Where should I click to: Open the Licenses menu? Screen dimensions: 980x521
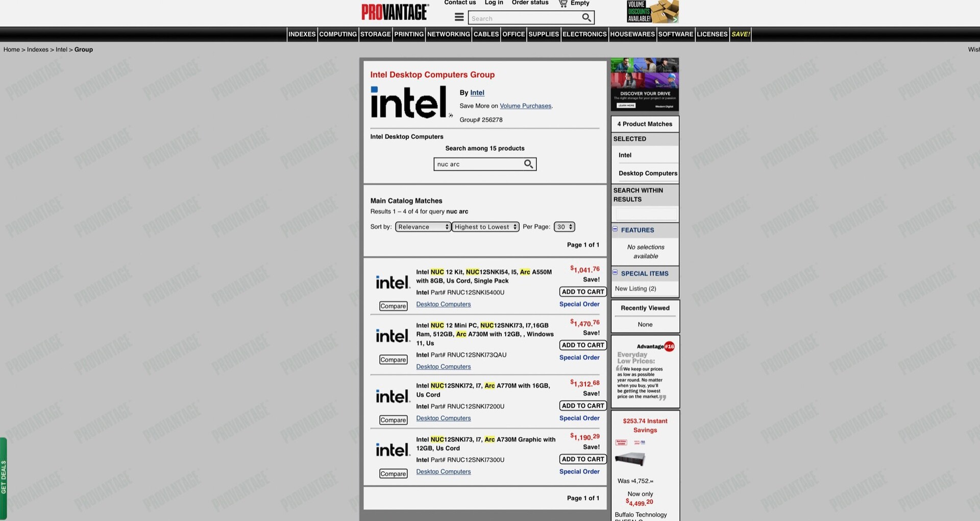(712, 34)
